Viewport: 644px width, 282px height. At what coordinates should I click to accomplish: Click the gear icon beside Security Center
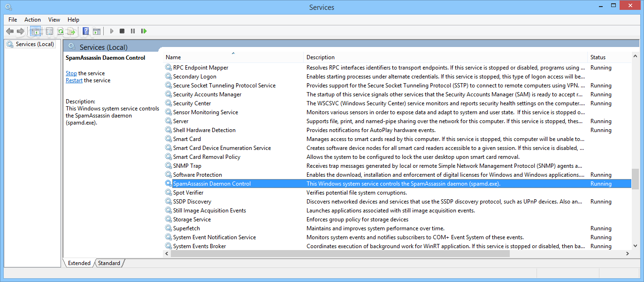pyautogui.click(x=169, y=103)
